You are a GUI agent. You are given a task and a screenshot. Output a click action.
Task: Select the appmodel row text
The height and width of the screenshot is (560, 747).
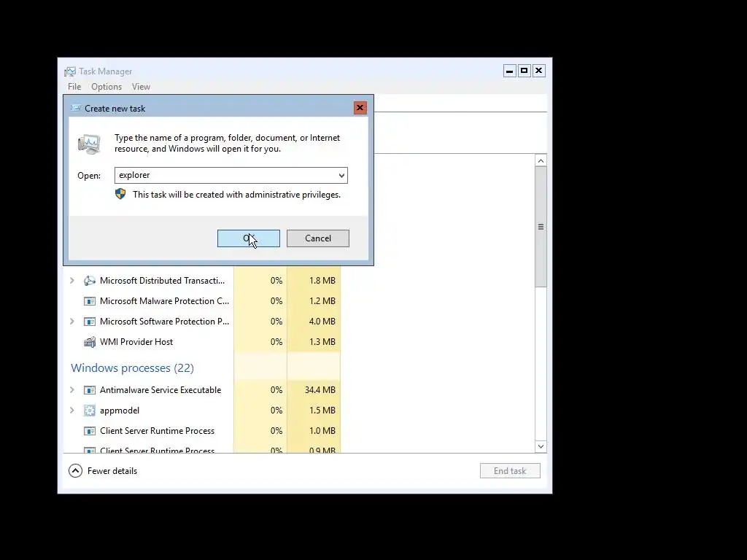(x=120, y=411)
